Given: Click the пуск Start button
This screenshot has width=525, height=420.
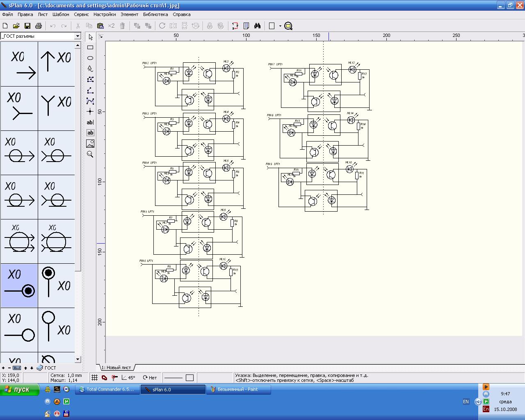Looking at the screenshot, I should 19,389.
